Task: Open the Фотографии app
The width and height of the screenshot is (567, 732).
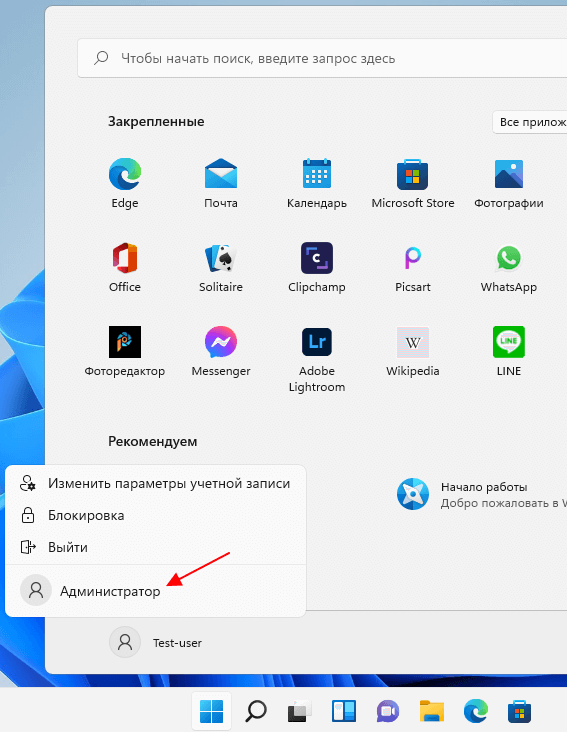Action: tap(509, 183)
